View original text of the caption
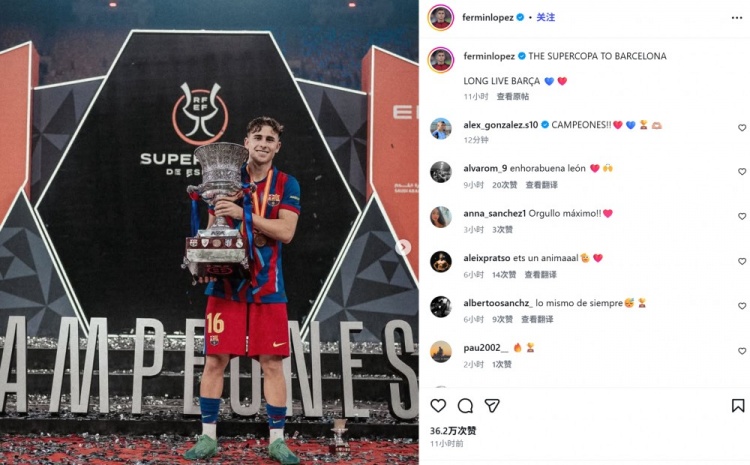 click(512, 97)
